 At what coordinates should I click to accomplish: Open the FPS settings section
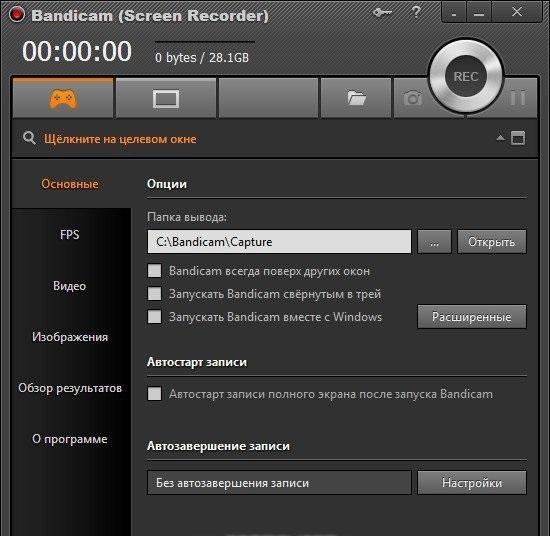tap(70, 234)
